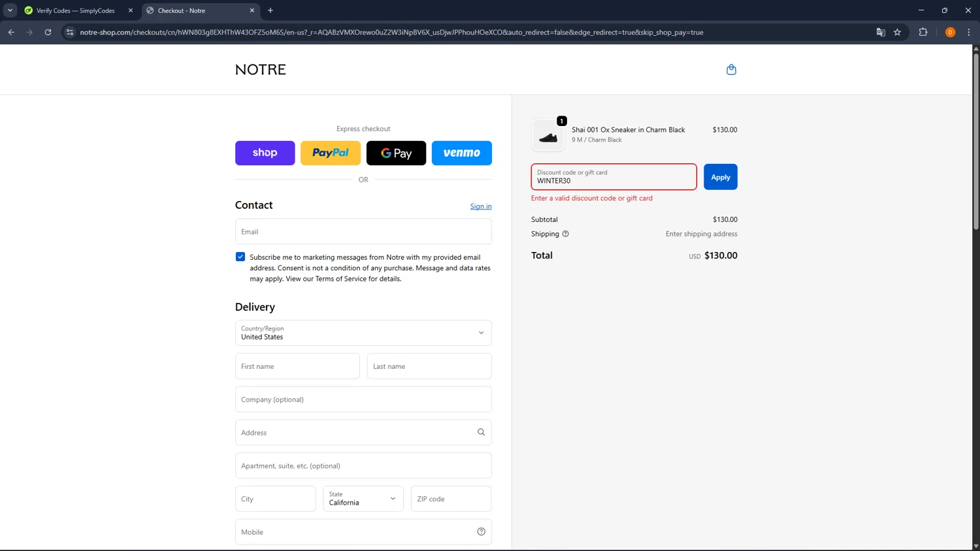Click the 'Shai 001 Ox Sneaker in Charm Black' title

(629, 130)
